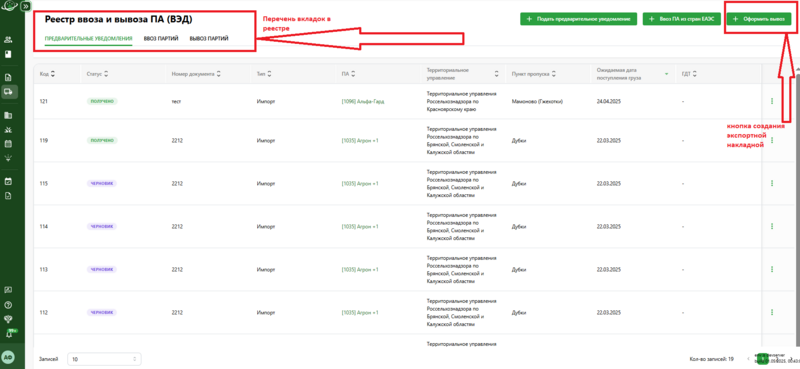Sort table by the Тип column
This screenshot has width=800, height=369.
[x=269, y=74]
